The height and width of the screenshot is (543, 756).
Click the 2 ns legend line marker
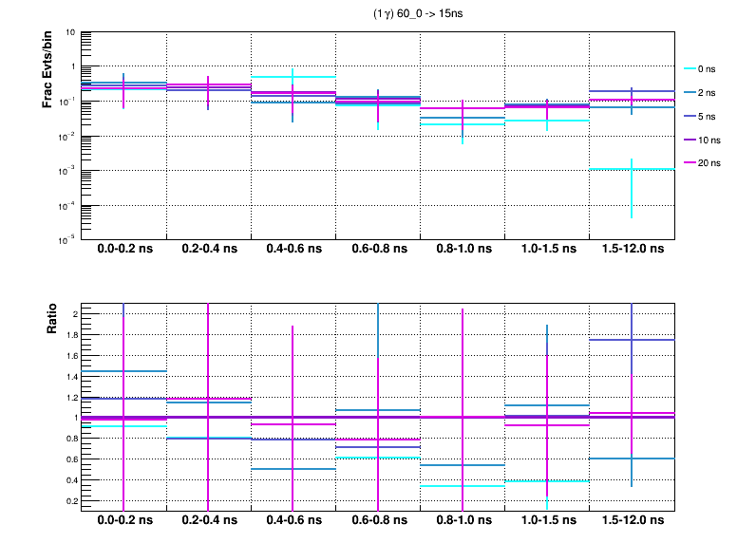[690, 92]
